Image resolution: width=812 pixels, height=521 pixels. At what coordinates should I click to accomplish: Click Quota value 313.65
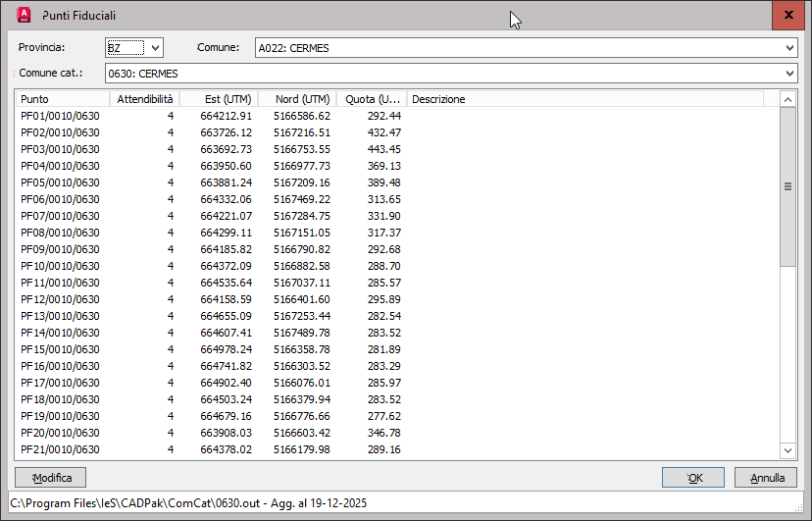[384, 199]
